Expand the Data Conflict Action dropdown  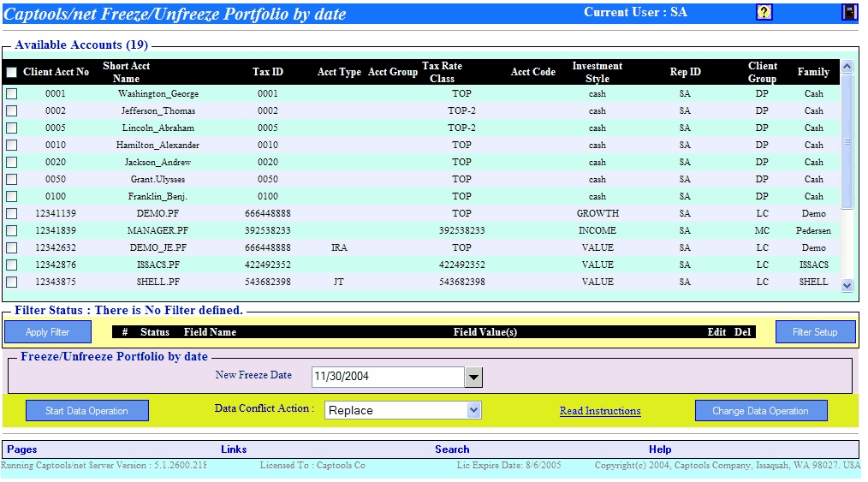(x=473, y=411)
